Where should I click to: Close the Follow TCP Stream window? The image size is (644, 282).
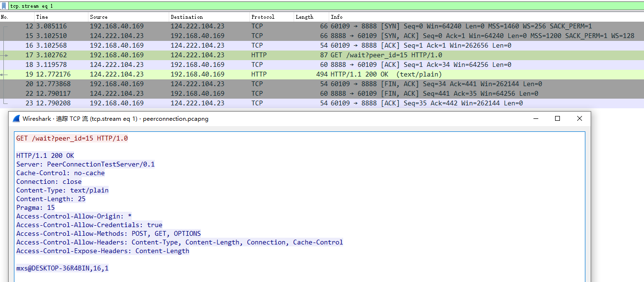[x=580, y=118]
